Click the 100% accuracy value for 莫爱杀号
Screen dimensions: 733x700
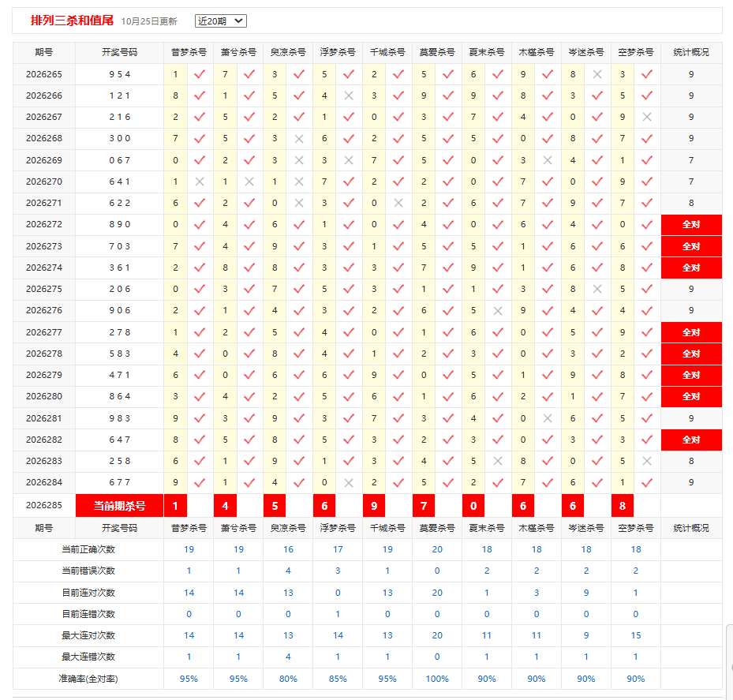point(437,679)
